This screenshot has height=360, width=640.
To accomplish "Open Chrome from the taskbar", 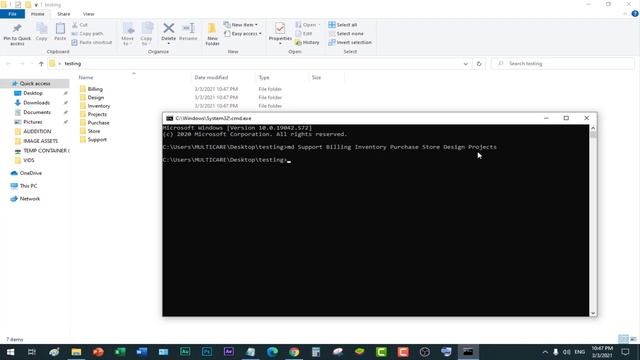I will (x=294, y=352).
